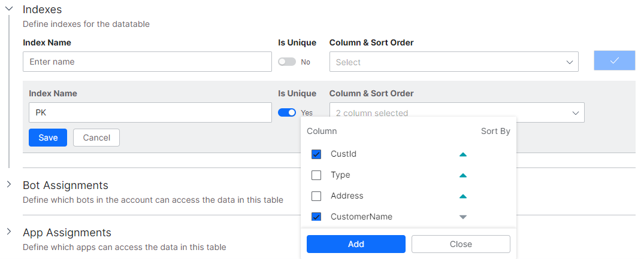The width and height of the screenshot is (644, 259).
Task: Open the '2 column selected' dropdown
Action: 456,112
